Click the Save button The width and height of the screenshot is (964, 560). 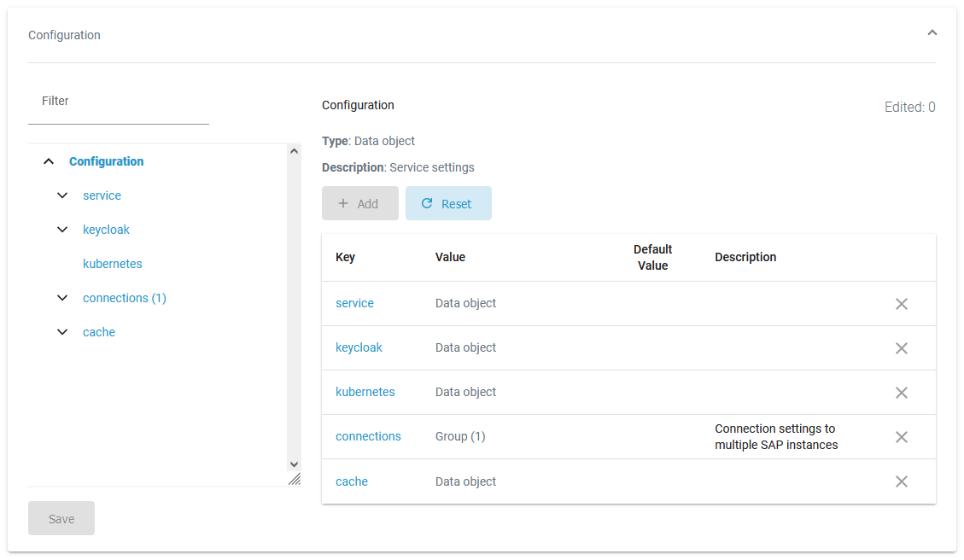(61, 519)
